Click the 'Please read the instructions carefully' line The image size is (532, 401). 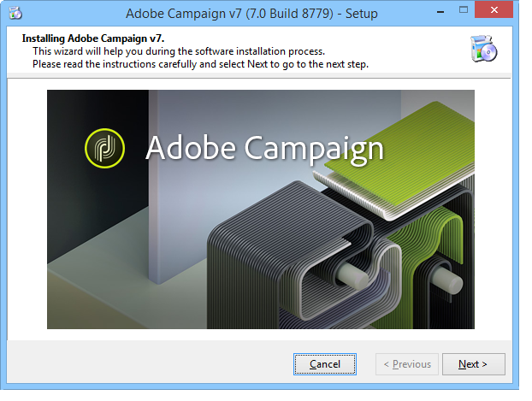click(x=200, y=64)
